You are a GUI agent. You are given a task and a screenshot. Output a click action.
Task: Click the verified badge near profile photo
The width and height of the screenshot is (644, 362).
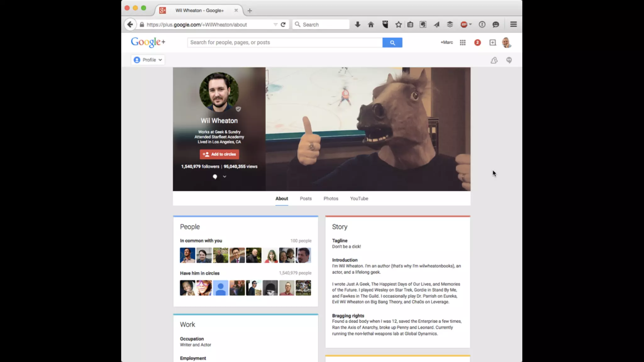238,109
